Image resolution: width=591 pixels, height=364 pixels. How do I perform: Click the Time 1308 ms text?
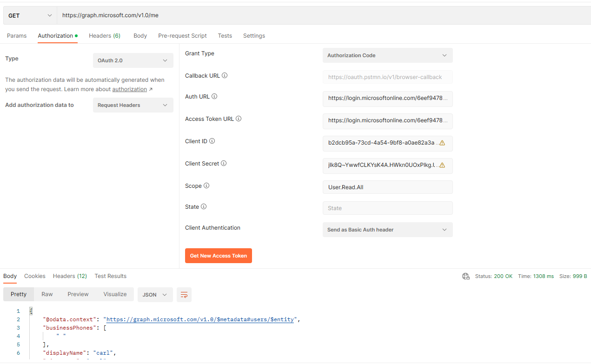tap(536, 276)
